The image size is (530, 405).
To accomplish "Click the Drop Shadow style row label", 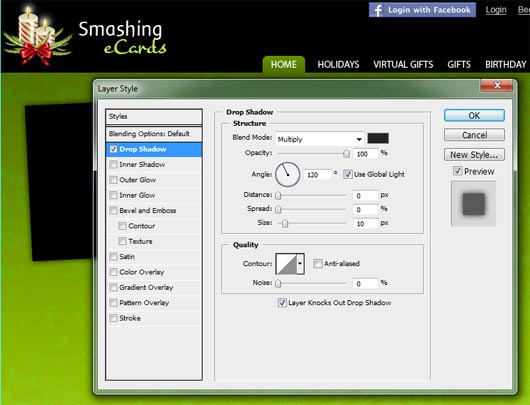I will (x=143, y=149).
